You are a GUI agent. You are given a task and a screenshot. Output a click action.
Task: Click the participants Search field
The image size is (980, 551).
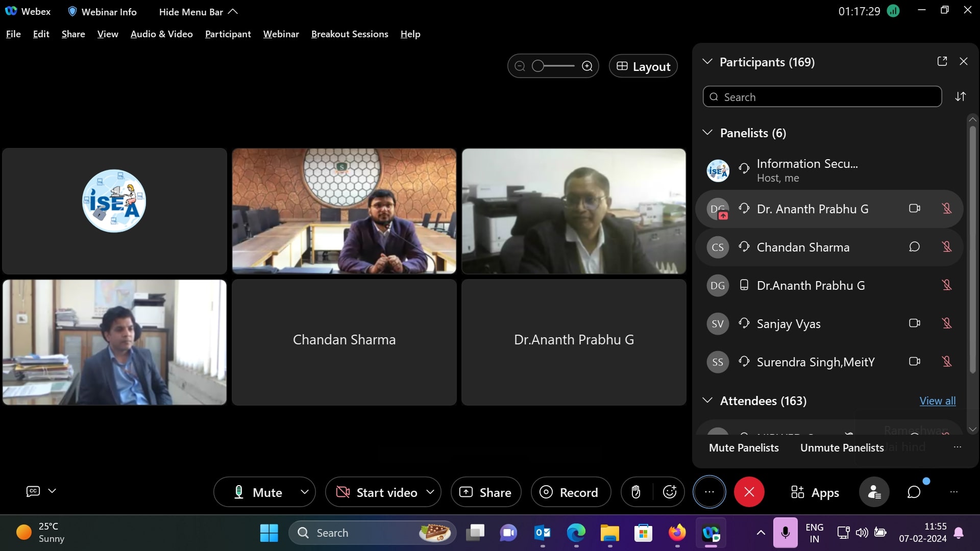[822, 97]
